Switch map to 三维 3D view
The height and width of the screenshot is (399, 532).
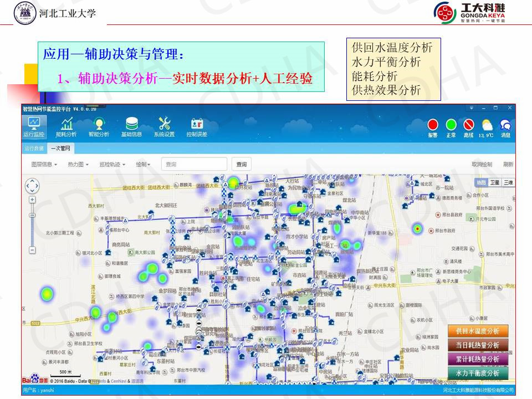508,182
